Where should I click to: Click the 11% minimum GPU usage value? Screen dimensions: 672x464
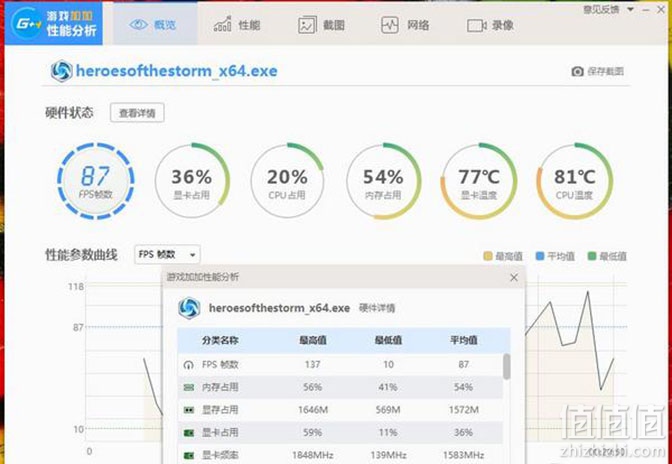click(x=388, y=433)
